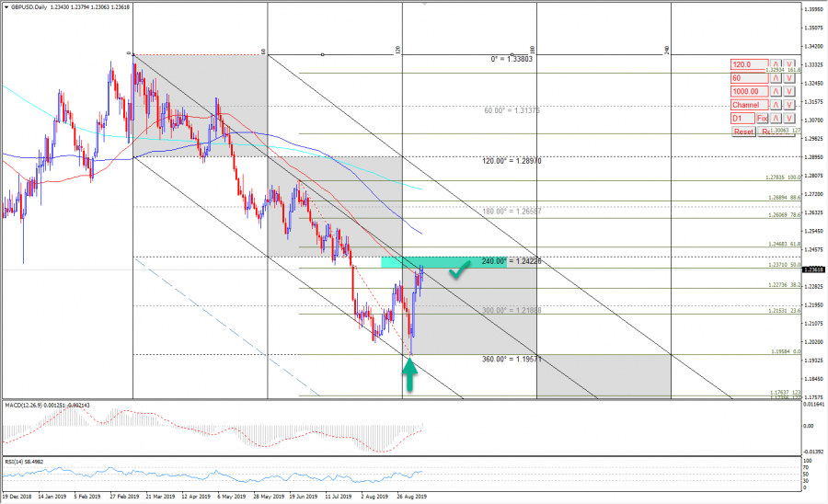Increase the 60 value with its up arrow
The image size is (828, 504).
point(776,78)
